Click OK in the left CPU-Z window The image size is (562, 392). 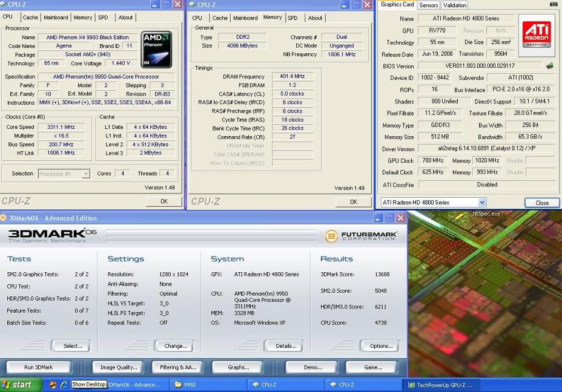pos(164,201)
